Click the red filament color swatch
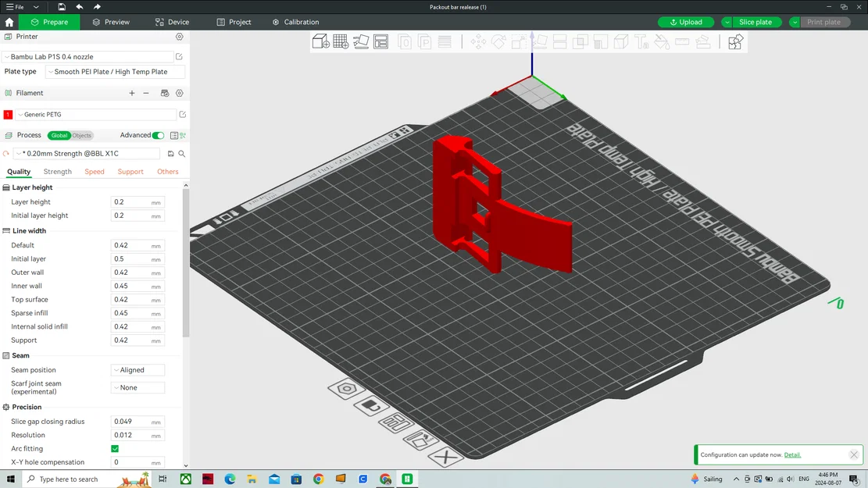 click(x=8, y=115)
